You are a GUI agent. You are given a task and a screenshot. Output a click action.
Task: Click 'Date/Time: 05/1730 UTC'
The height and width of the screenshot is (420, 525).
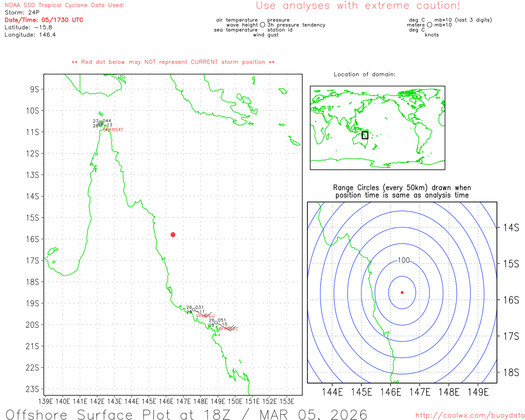[44, 20]
